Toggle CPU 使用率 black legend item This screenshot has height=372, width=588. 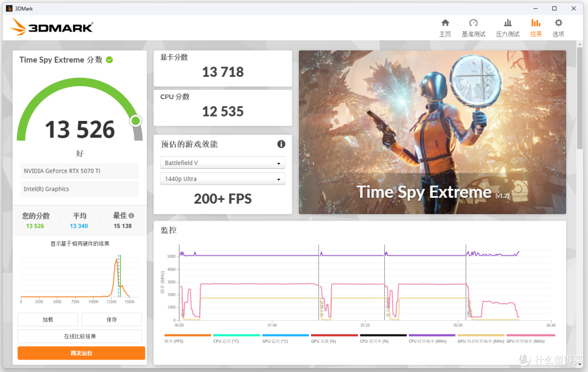(x=383, y=339)
